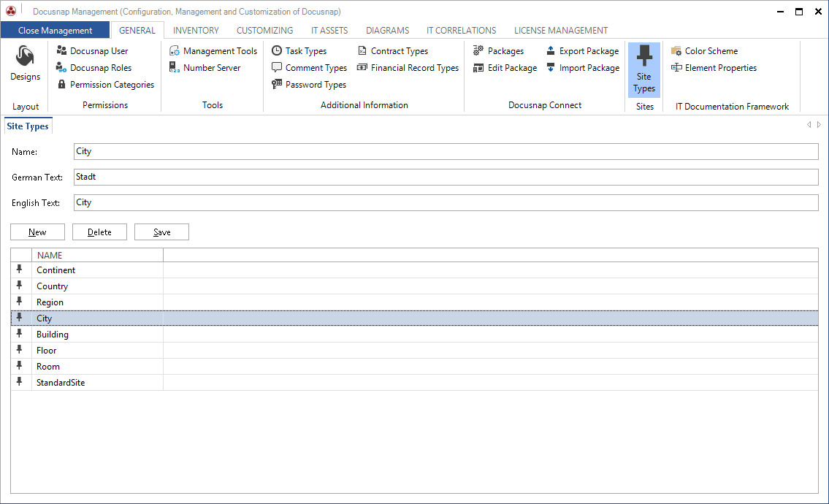Open the IT CORRELATIONS tab
Viewport: 829px width, 504px height.
[461, 30]
